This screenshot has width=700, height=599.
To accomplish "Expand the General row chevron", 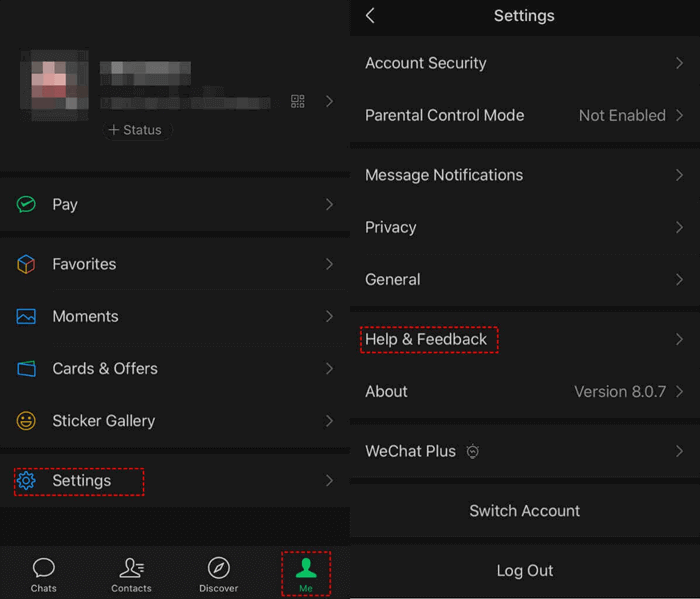I will [679, 280].
